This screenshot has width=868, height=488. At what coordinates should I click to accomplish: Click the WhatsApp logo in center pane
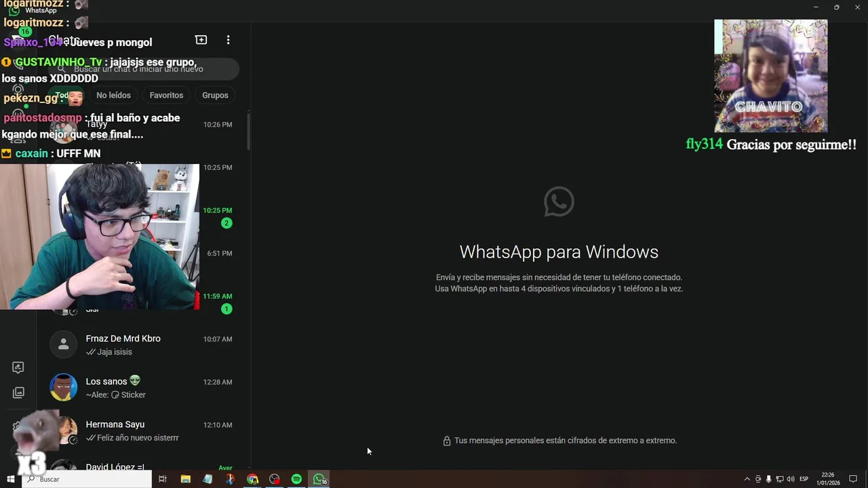tap(559, 202)
